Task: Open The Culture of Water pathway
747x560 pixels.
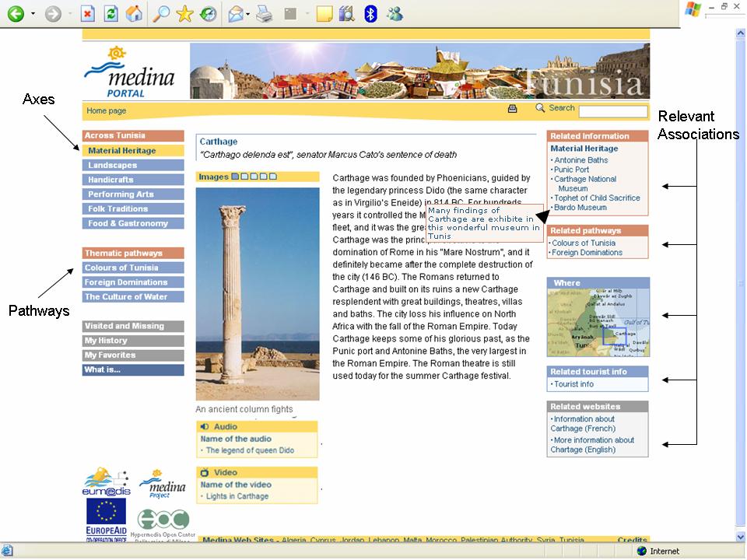Action: (x=133, y=296)
